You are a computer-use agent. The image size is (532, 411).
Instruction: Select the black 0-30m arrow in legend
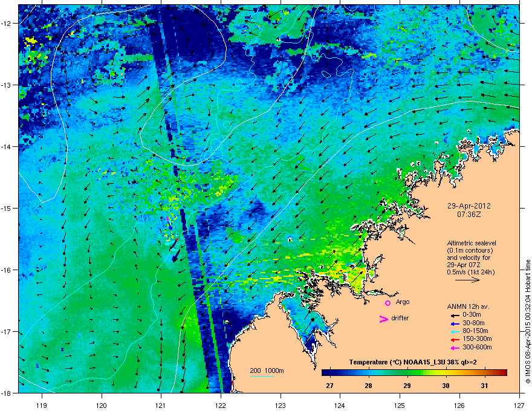click(x=455, y=315)
